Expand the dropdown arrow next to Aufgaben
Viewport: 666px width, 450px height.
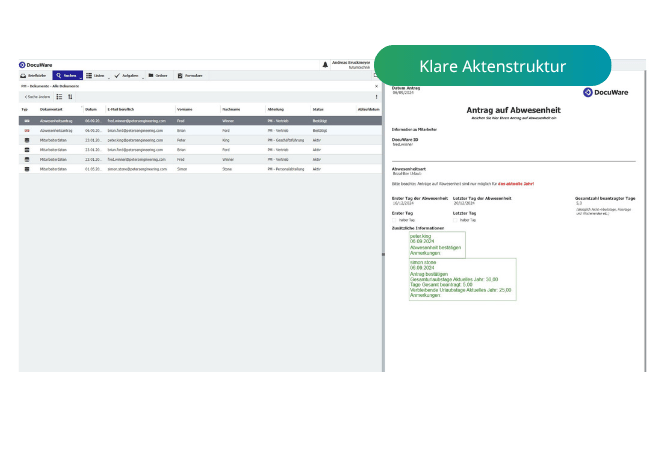[143, 78]
